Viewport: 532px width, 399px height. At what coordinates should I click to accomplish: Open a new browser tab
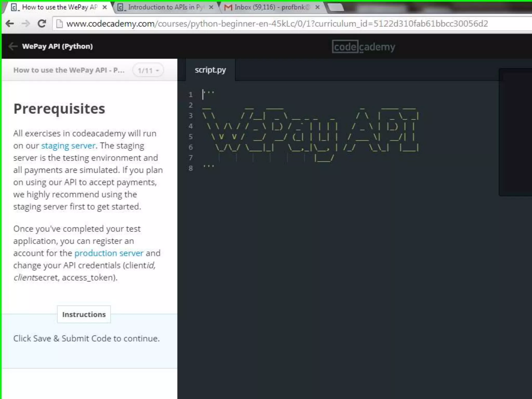point(336,7)
